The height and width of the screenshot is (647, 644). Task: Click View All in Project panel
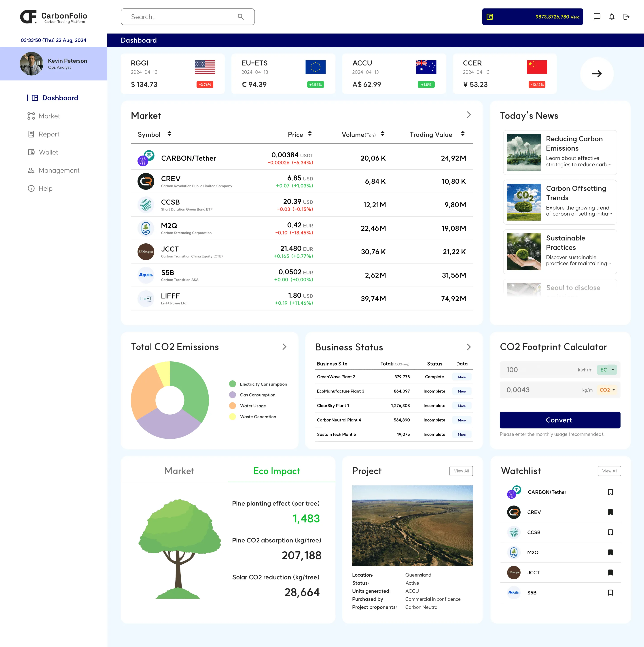pyautogui.click(x=461, y=471)
